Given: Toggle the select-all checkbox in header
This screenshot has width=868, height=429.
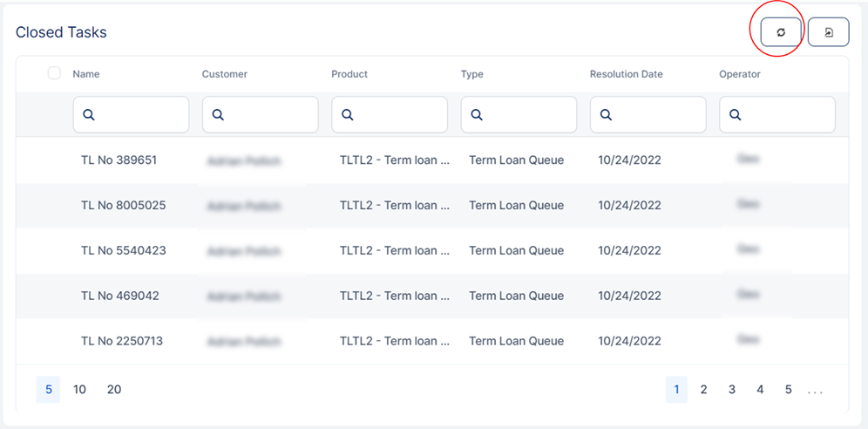Looking at the screenshot, I should [54, 73].
